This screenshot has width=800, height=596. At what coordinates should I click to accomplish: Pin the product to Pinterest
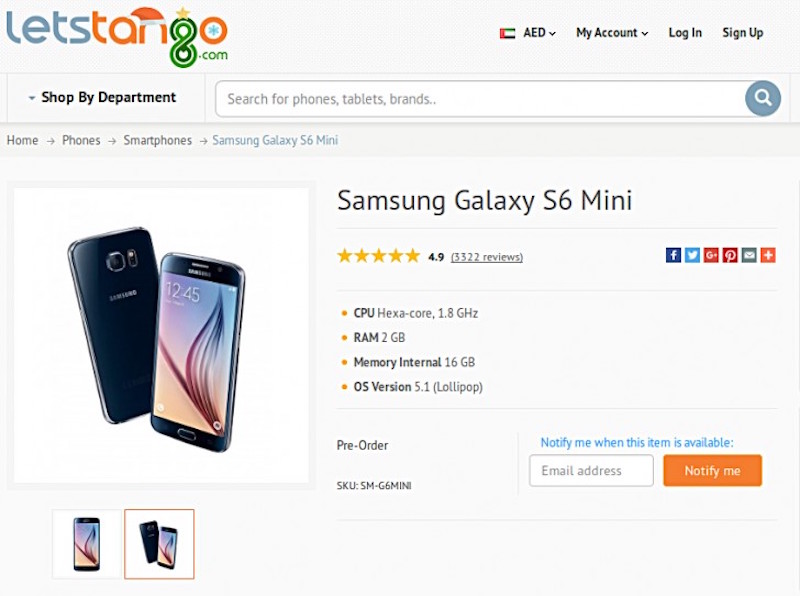tap(730, 255)
